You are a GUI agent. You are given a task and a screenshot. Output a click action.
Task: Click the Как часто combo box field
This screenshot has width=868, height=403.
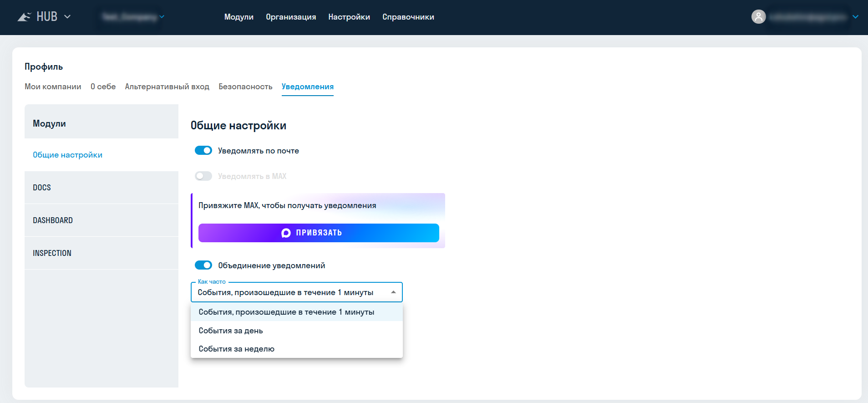pyautogui.click(x=297, y=292)
